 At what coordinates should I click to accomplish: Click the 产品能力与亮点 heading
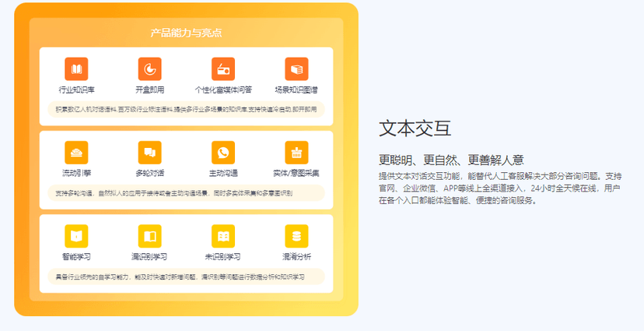point(186,33)
